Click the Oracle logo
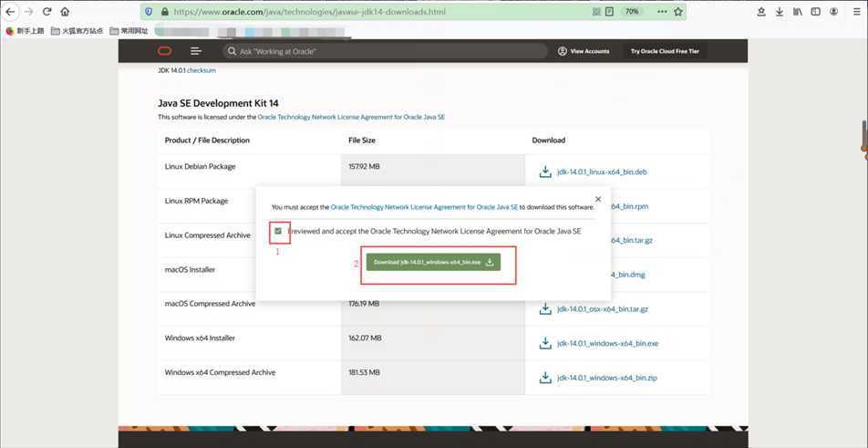Viewport: 868px width, 448px height. [x=164, y=51]
